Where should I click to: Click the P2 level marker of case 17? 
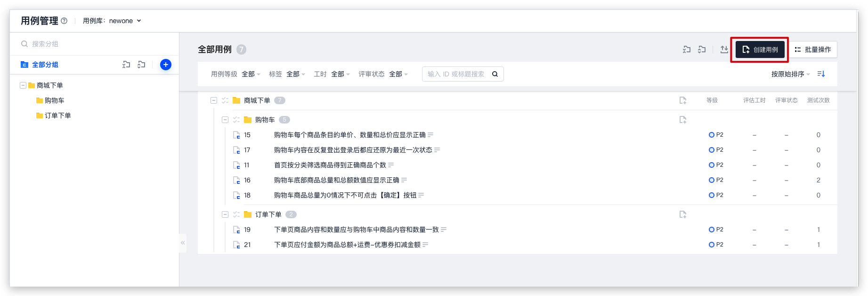716,150
